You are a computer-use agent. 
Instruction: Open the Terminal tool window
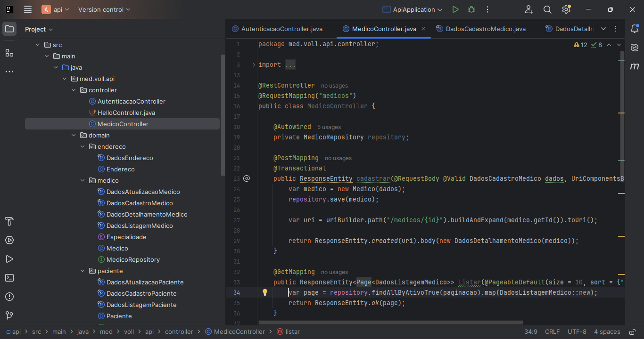[9, 278]
